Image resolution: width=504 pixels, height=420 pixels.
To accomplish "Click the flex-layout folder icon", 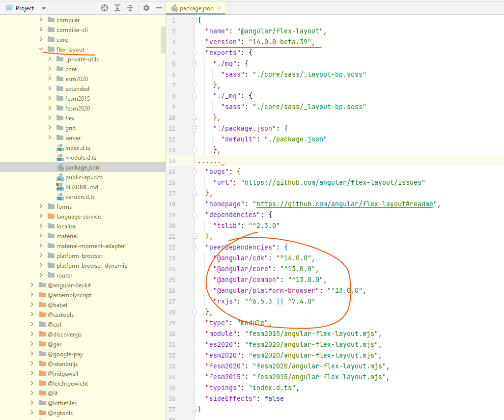I will pyautogui.click(x=51, y=49).
